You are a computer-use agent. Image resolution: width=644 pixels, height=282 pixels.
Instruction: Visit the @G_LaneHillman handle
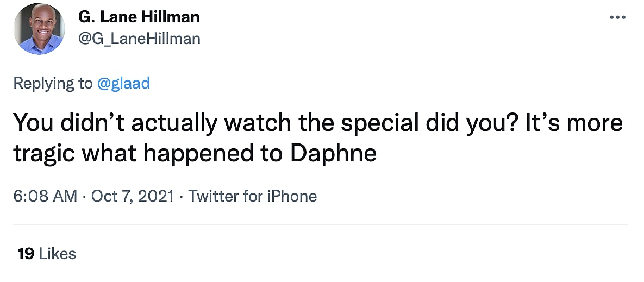(x=139, y=39)
